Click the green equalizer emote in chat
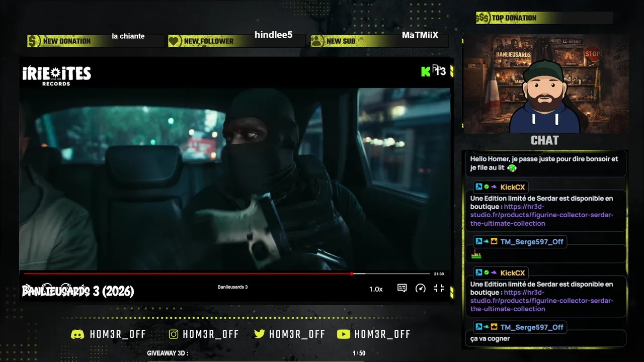Screen dimensions: 644x362 click(476, 255)
